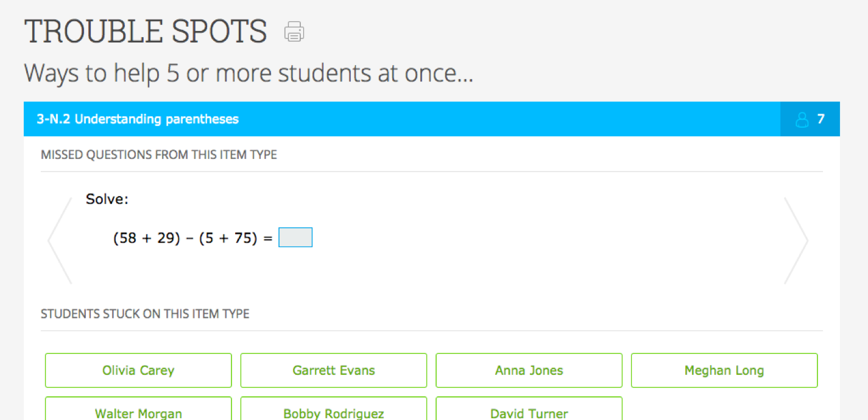Click the print icon beside Trouble Spots
Screen dimensions: 868x420
pos(294,32)
